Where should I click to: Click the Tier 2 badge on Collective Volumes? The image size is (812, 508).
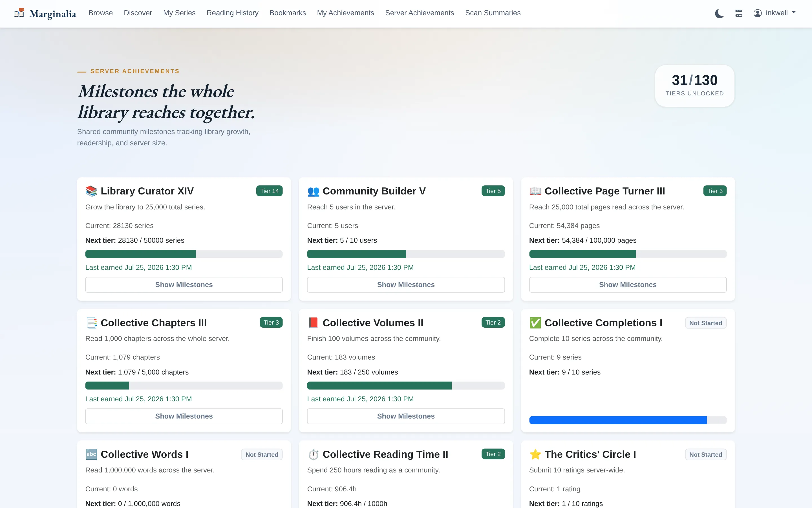click(x=493, y=323)
